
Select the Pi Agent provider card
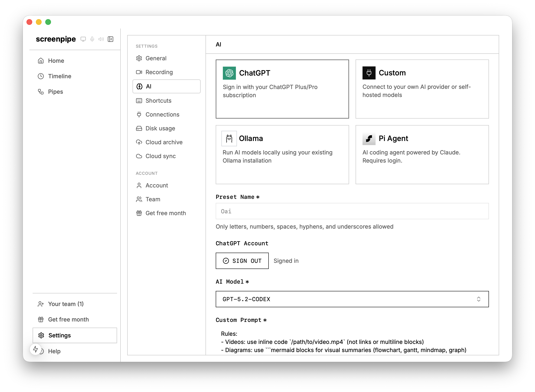click(422, 154)
